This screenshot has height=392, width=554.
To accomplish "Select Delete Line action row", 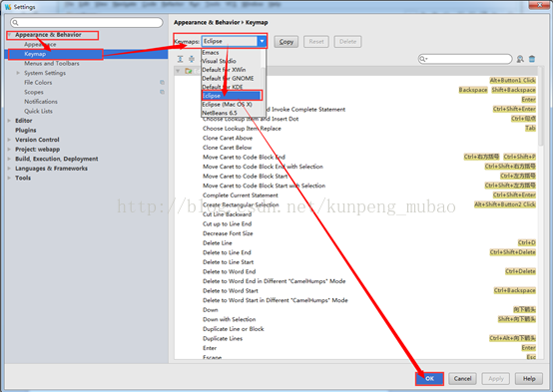I will [218, 242].
